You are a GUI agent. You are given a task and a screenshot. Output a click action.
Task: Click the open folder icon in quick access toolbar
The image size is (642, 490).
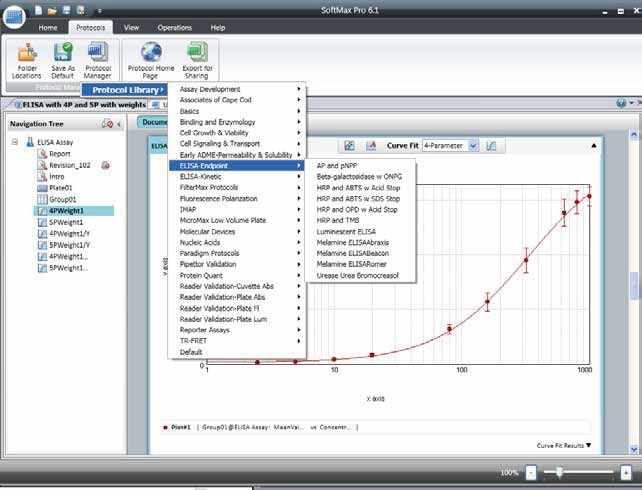[52, 9]
